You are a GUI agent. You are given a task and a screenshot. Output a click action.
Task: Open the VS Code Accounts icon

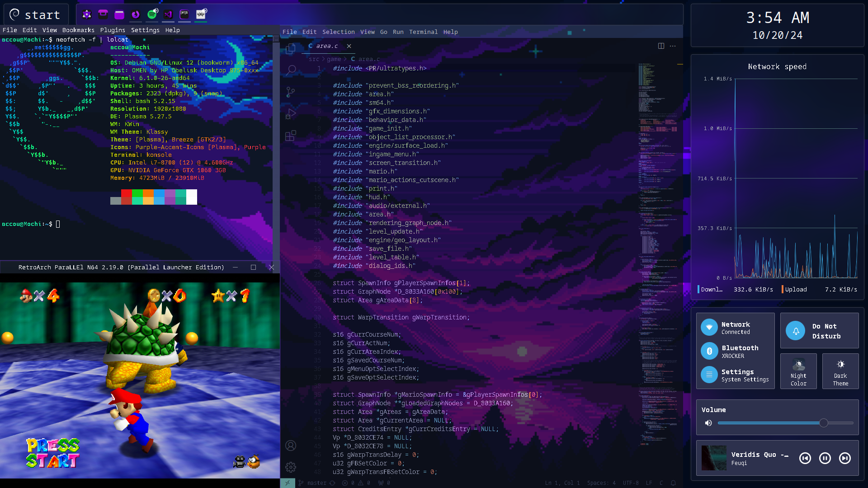[291, 446]
